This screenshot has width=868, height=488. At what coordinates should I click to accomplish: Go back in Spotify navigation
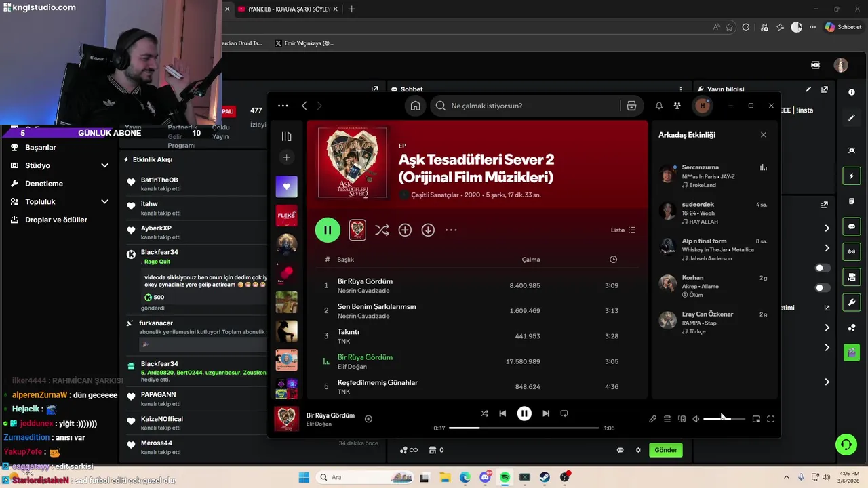tap(304, 106)
